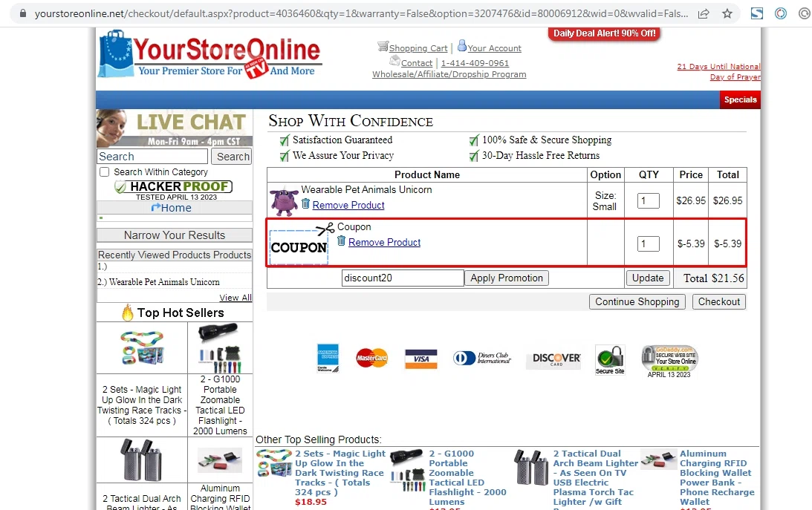Click the browser address bar URL
The width and height of the screenshot is (812, 510).
[x=361, y=14]
